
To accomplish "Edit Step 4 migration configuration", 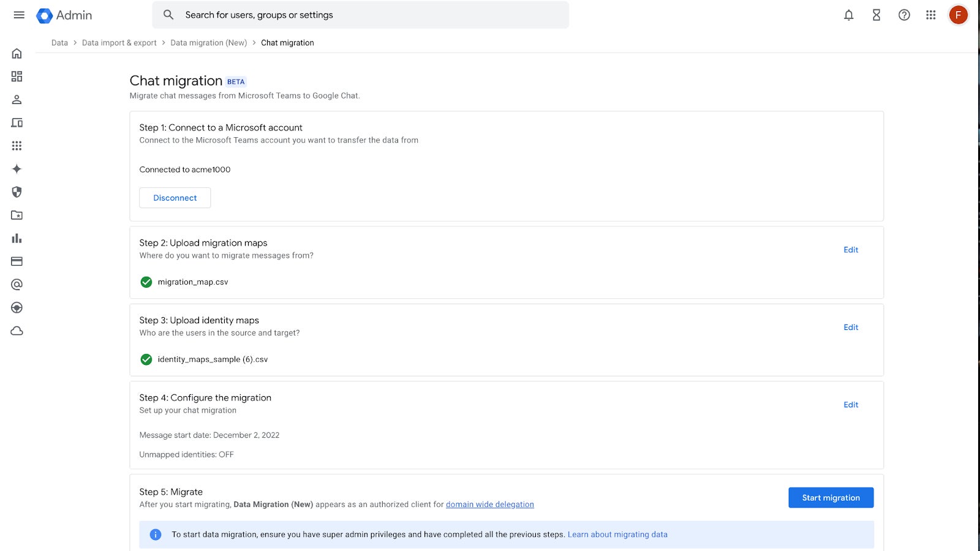I will point(851,405).
